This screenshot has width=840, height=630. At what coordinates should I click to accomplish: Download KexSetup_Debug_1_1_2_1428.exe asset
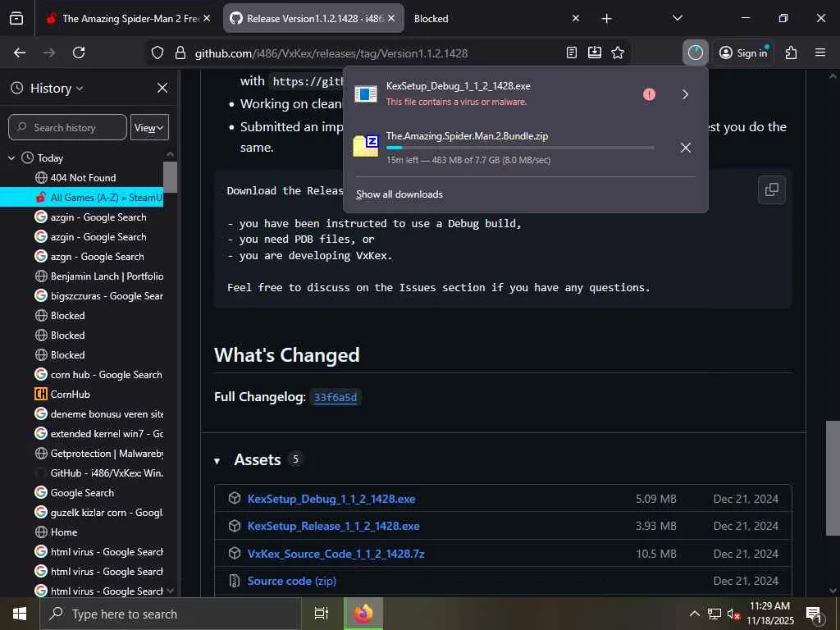pos(331,499)
